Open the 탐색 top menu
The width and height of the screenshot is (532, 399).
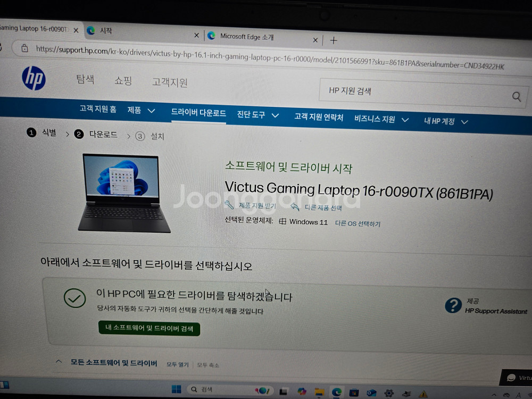85,79
